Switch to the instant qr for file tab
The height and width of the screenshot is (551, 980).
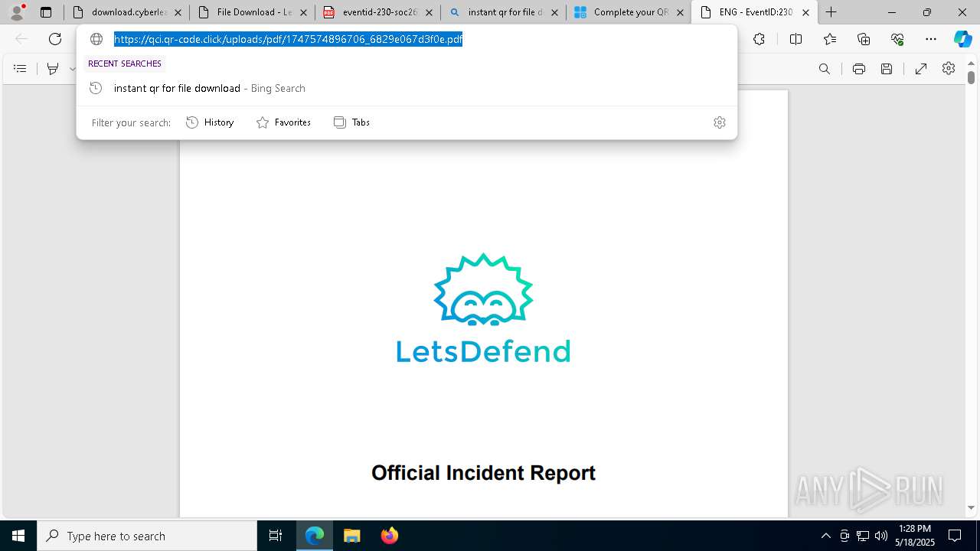click(502, 12)
